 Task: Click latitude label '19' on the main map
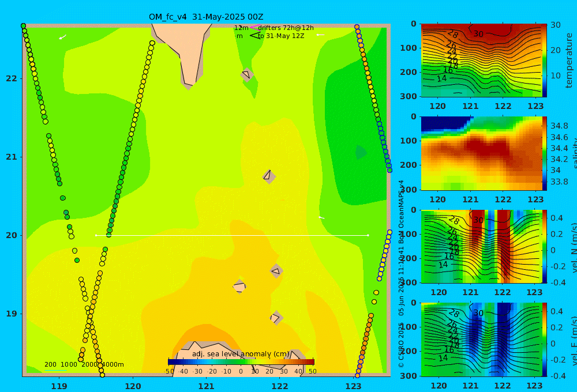pos(12,314)
